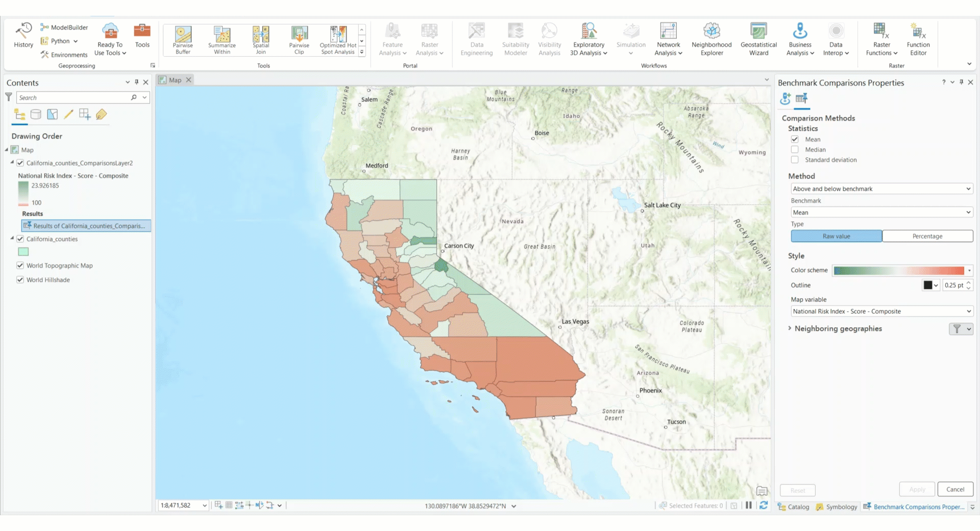Open the Pairwise Buffer tool
The width and height of the screenshot is (980, 531).
coord(183,40)
